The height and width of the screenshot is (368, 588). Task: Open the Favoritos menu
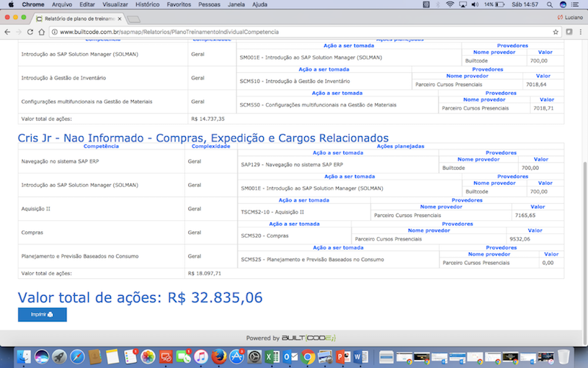coord(179,4)
